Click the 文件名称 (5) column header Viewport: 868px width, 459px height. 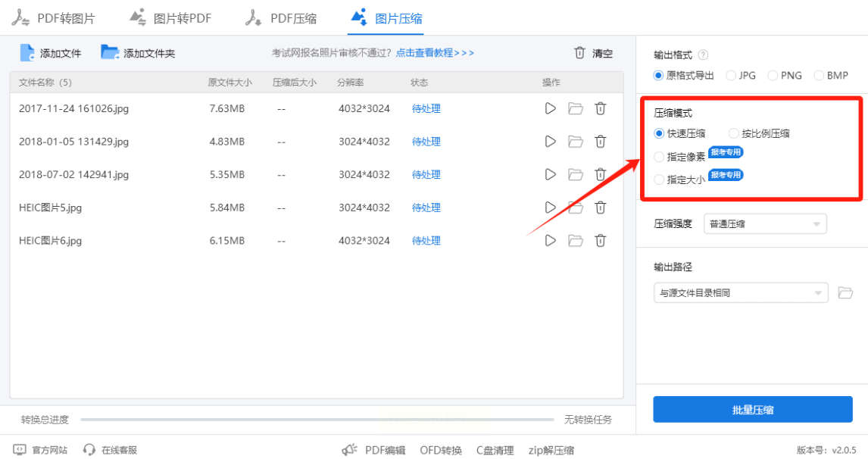[x=45, y=83]
